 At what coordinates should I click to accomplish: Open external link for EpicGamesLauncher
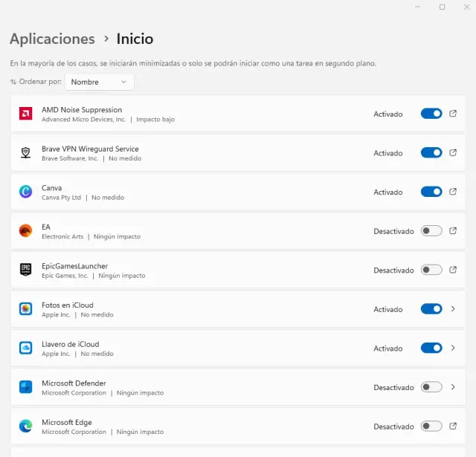click(453, 270)
